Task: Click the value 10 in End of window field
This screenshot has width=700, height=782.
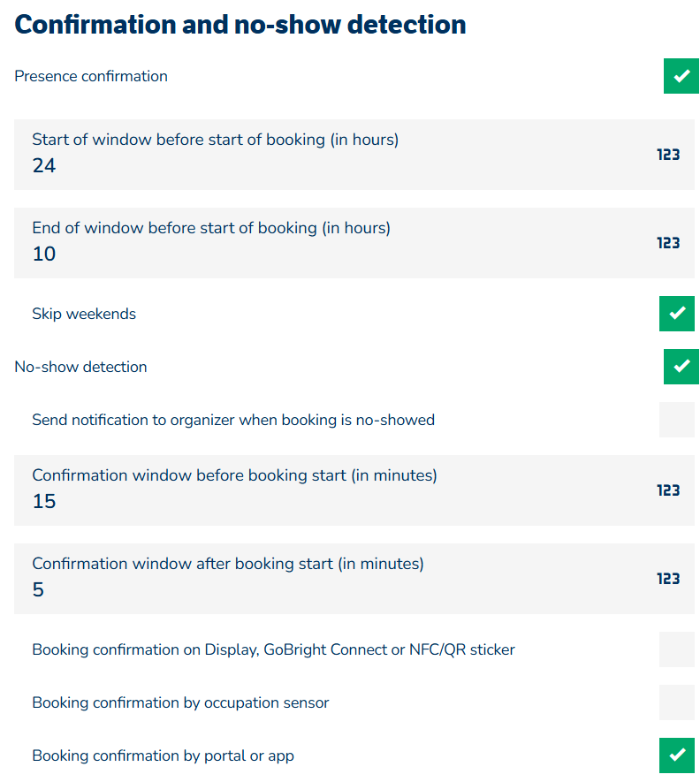Action: (44, 254)
